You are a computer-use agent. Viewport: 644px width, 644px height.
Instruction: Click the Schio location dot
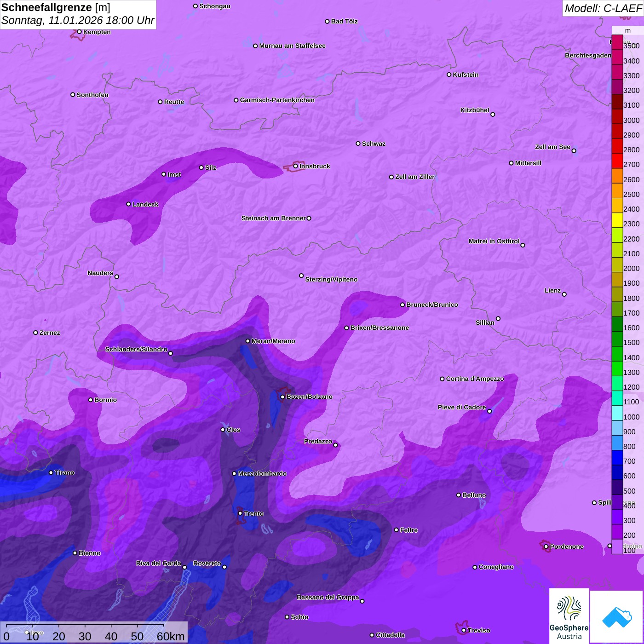(x=287, y=617)
